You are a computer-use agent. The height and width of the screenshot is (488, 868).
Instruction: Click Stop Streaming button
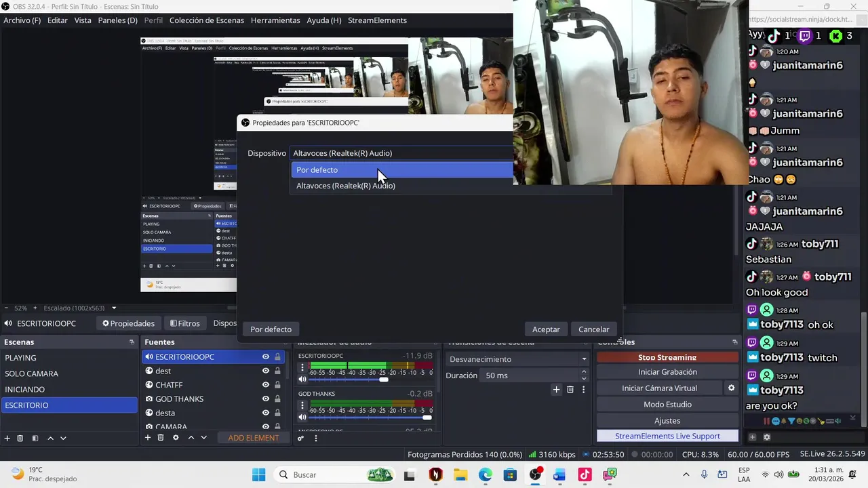[x=667, y=357]
